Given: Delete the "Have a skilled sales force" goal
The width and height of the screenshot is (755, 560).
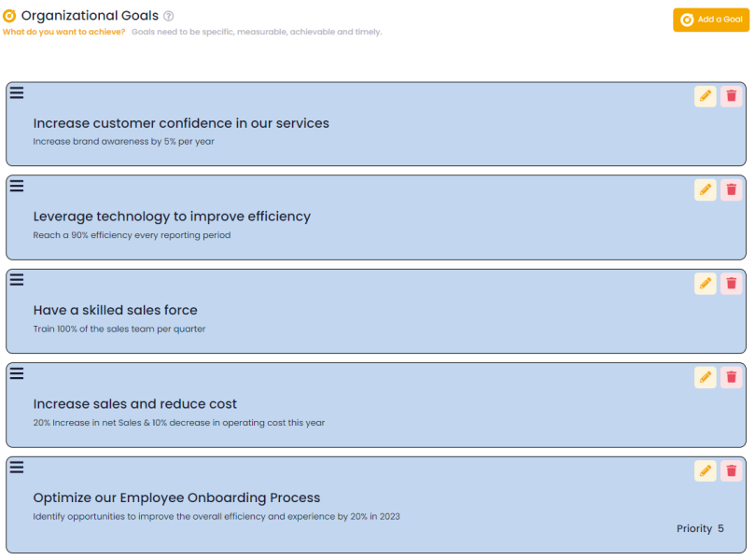Looking at the screenshot, I should tap(732, 283).
